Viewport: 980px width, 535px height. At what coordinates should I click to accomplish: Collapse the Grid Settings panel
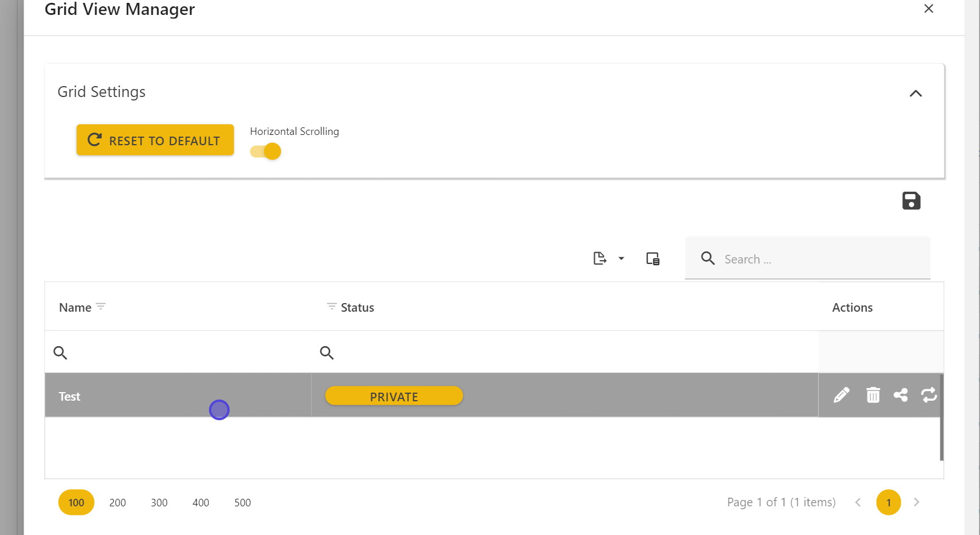[x=916, y=94]
